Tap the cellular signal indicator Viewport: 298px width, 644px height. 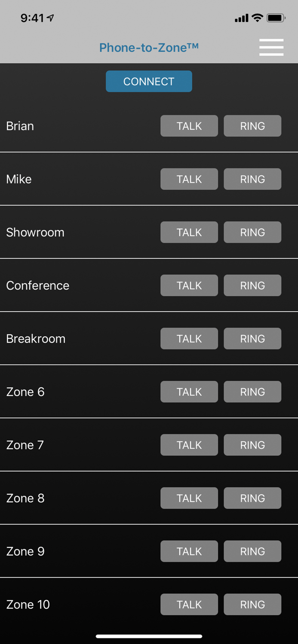point(241,18)
